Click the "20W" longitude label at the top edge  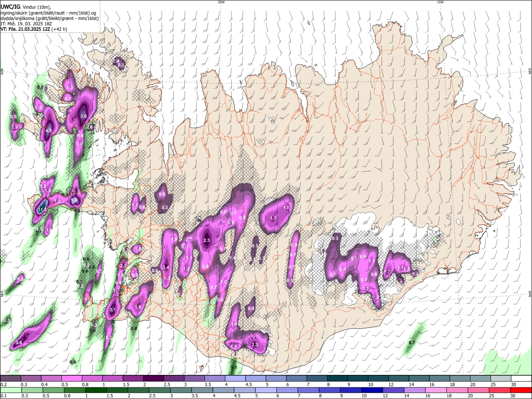pyautogui.click(x=221, y=2)
